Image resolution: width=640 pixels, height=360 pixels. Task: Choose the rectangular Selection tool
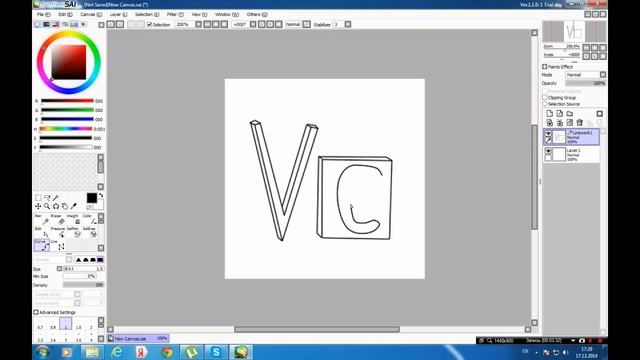tap(38, 198)
